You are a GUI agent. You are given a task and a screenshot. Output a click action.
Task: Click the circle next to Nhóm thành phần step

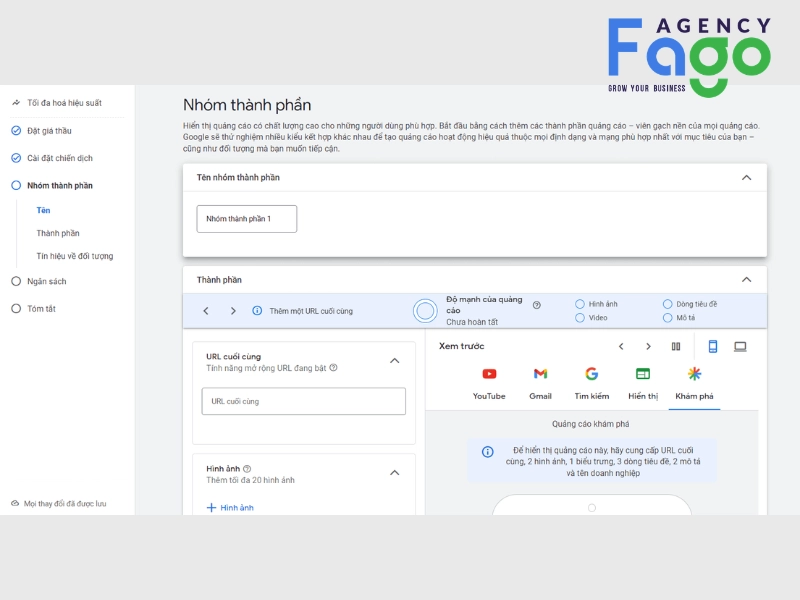coord(16,185)
